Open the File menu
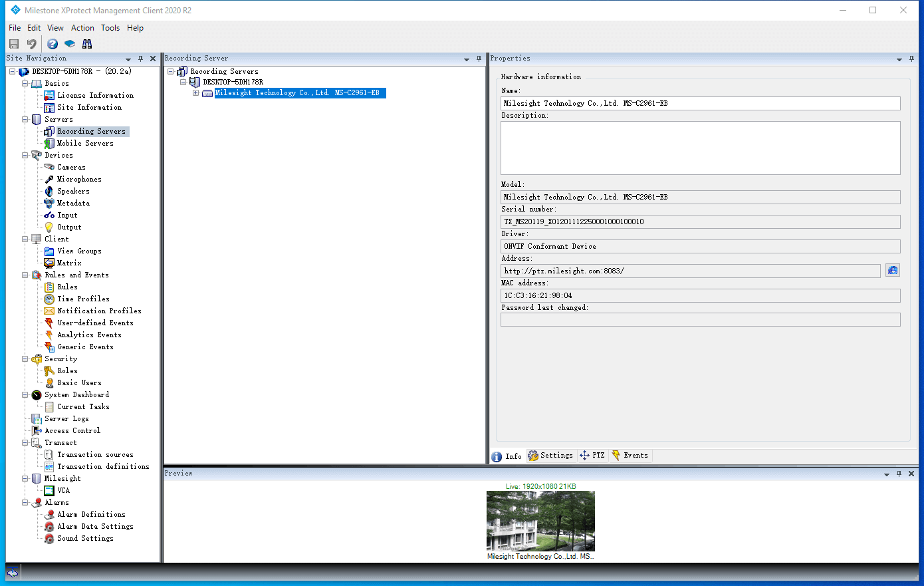The width and height of the screenshot is (924, 586). click(x=15, y=28)
